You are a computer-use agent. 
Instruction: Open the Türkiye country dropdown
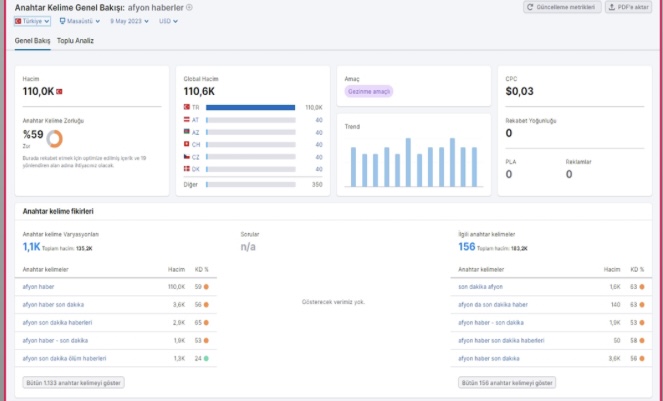pyautogui.click(x=33, y=21)
